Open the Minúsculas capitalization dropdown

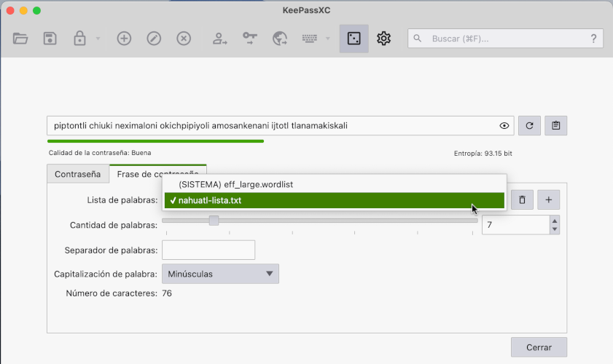(x=221, y=274)
